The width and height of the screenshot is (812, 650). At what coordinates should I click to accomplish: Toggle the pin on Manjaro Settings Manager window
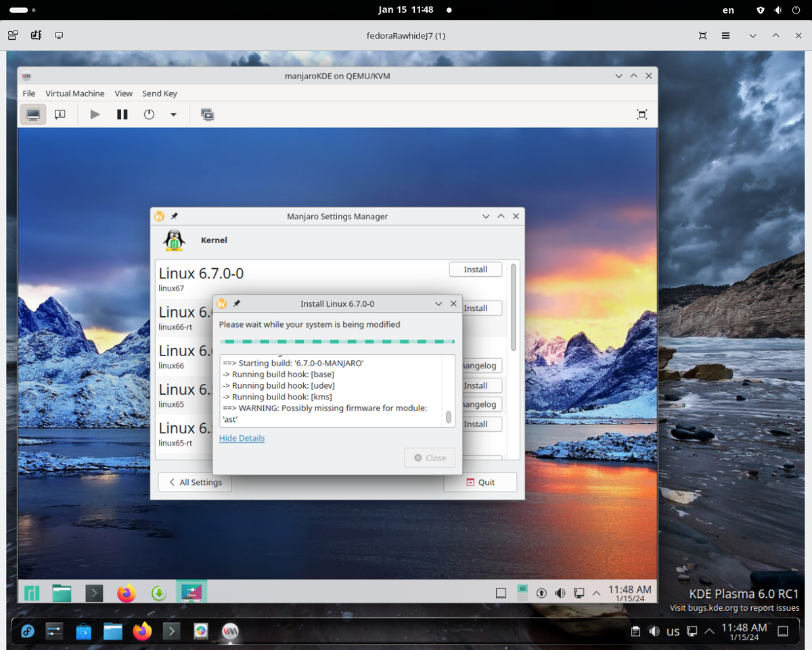(x=174, y=217)
